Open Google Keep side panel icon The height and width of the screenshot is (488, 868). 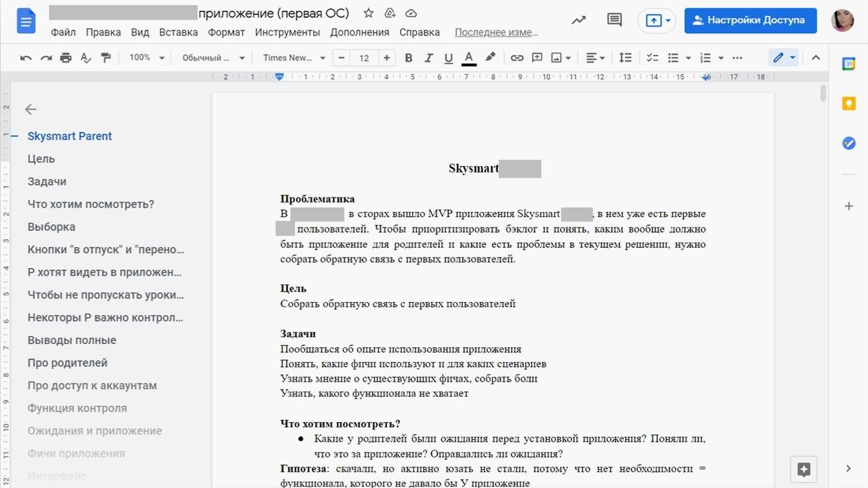point(849,104)
